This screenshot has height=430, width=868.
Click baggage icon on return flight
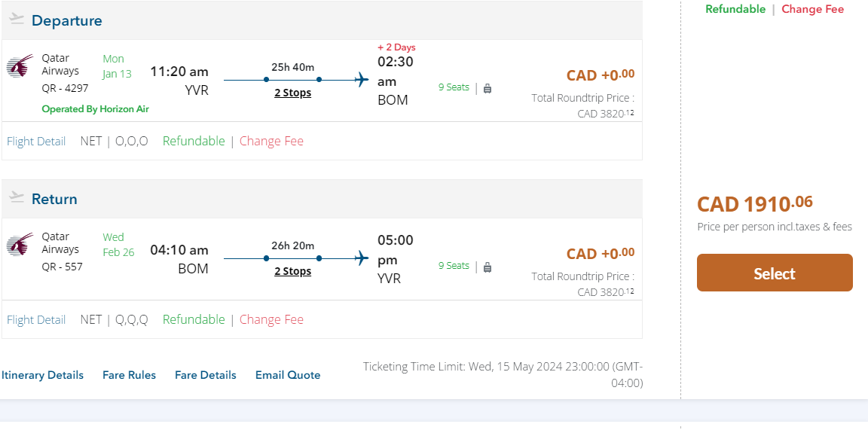click(x=487, y=267)
